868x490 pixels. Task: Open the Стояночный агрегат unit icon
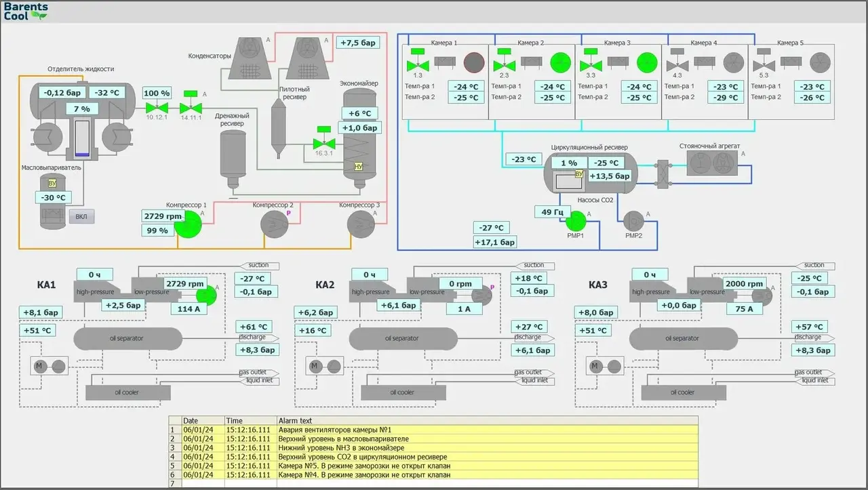click(713, 163)
